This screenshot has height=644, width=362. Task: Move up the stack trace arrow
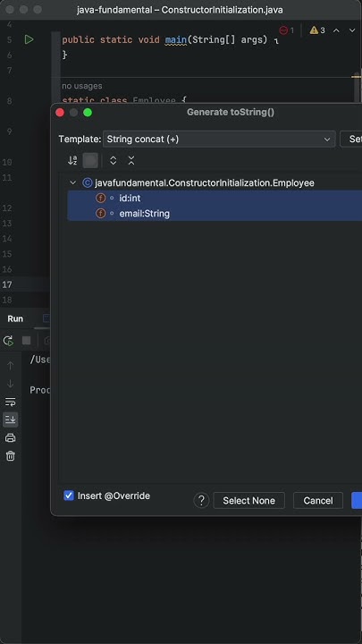[x=10, y=366]
